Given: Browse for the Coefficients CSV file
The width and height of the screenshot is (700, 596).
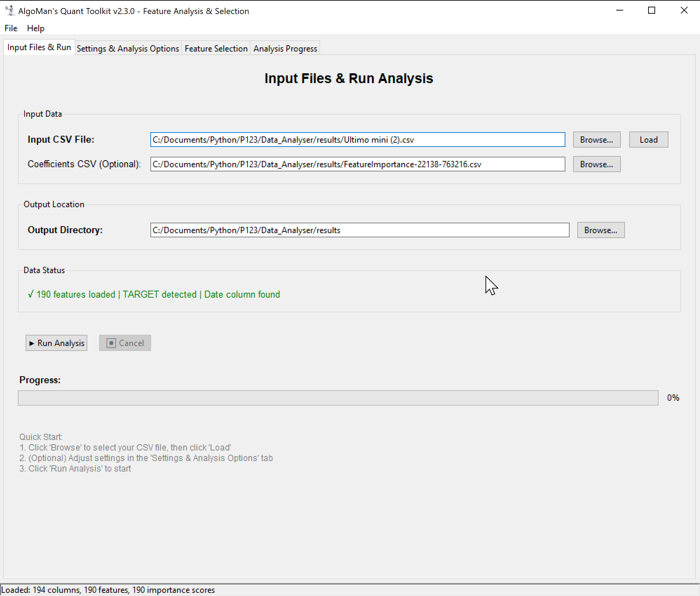Looking at the screenshot, I should click(597, 164).
